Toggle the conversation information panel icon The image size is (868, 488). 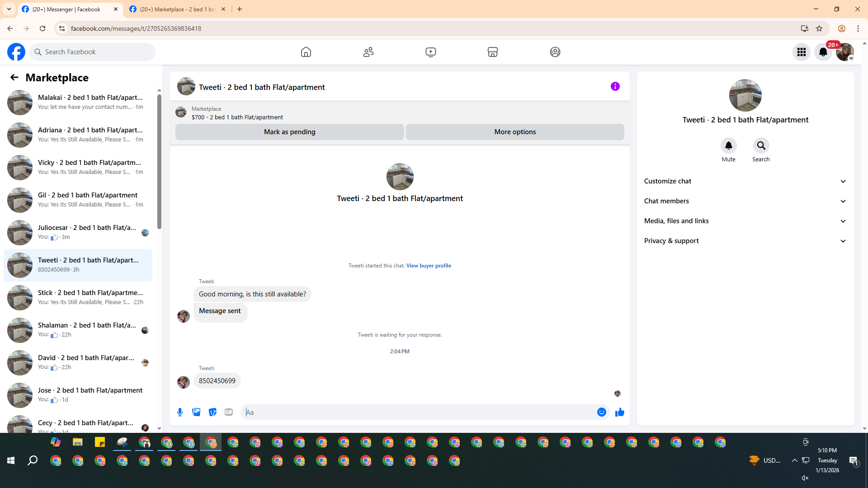click(615, 86)
